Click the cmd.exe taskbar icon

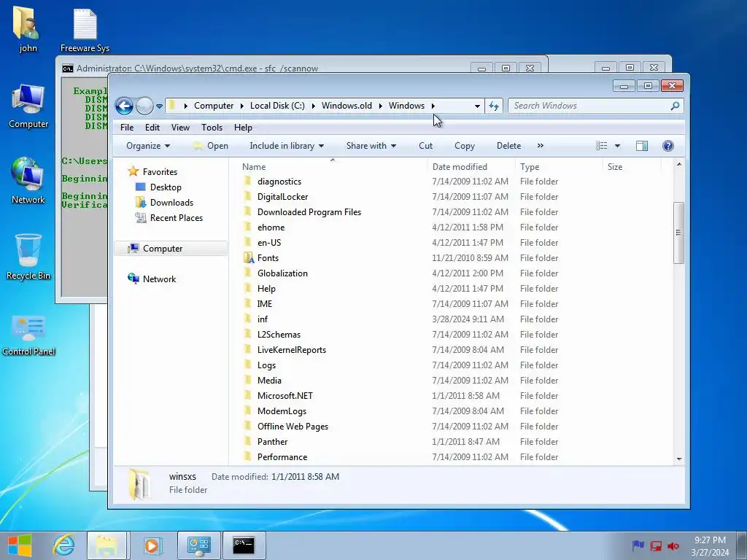tap(244, 545)
